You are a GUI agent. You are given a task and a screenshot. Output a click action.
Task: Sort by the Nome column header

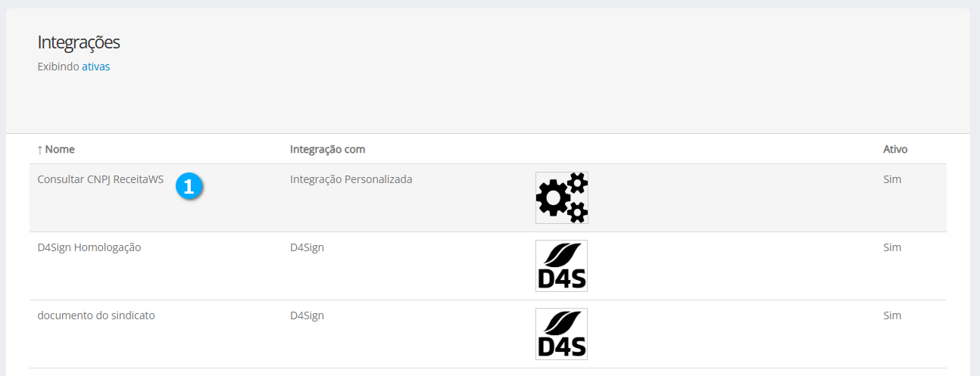60,149
